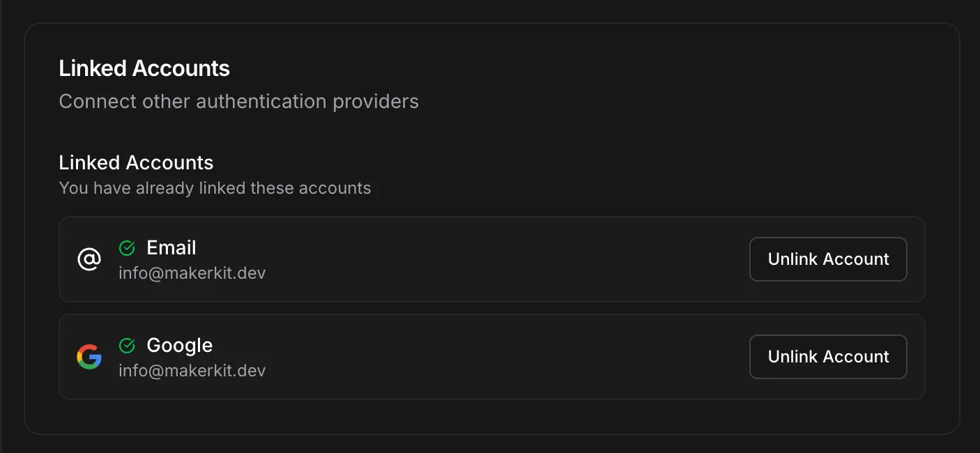Unlink the Google account
980x453 pixels.
828,357
